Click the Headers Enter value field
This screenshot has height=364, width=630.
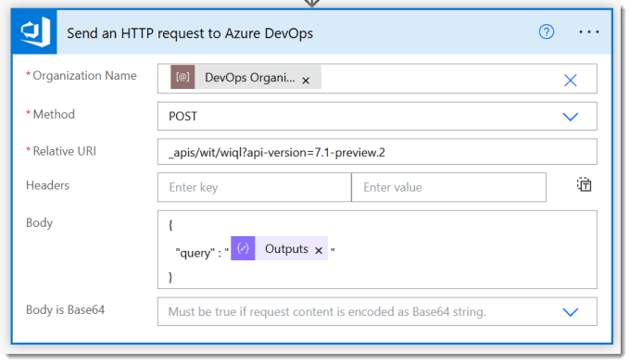pyautogui.click(x=448, y=187)
